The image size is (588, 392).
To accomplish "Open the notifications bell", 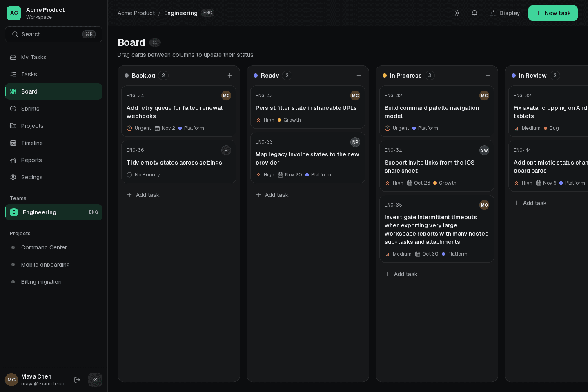I will (474, 13).
